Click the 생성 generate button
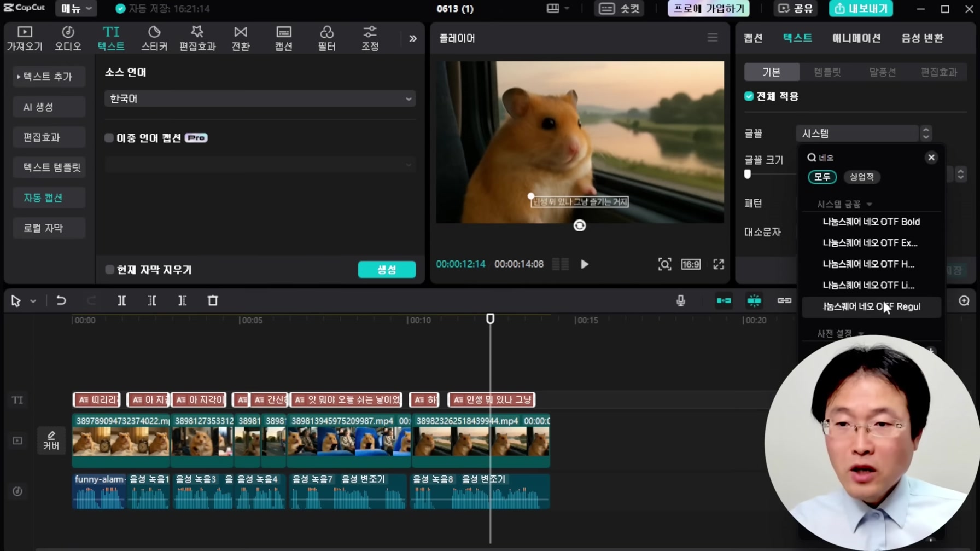 point(387,270)
